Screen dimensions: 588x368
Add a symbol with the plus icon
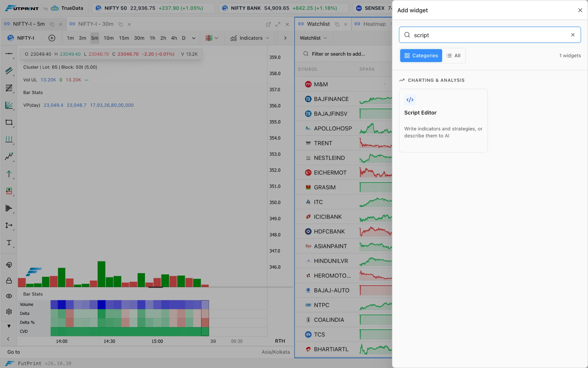coord(52,38)
